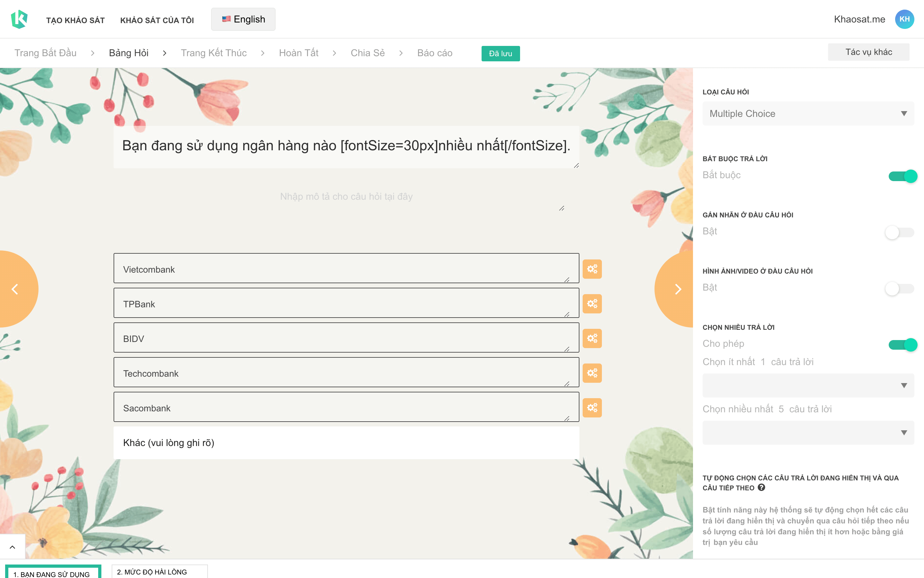Edit the Sacombank answer field
The height and width of the screenshot is (578, 924).
pyautogui.click(x=346, y=407)
